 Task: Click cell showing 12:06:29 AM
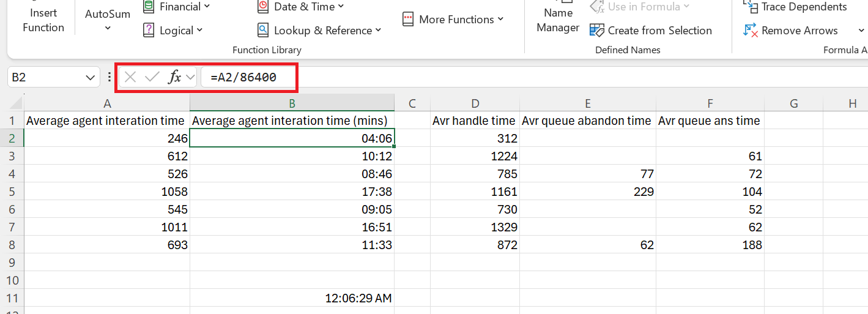292,298
